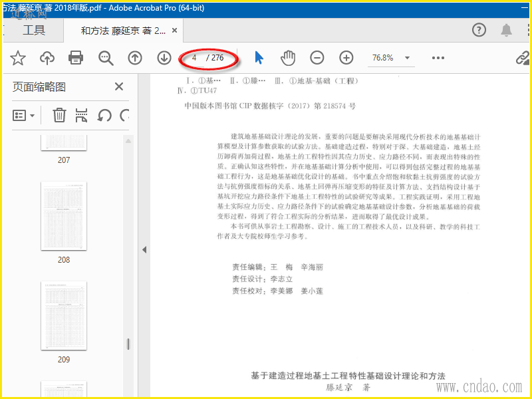532x399 pixels.
Task: Click the 责任设计：李志立 line
Action: [x=262, y=279]
